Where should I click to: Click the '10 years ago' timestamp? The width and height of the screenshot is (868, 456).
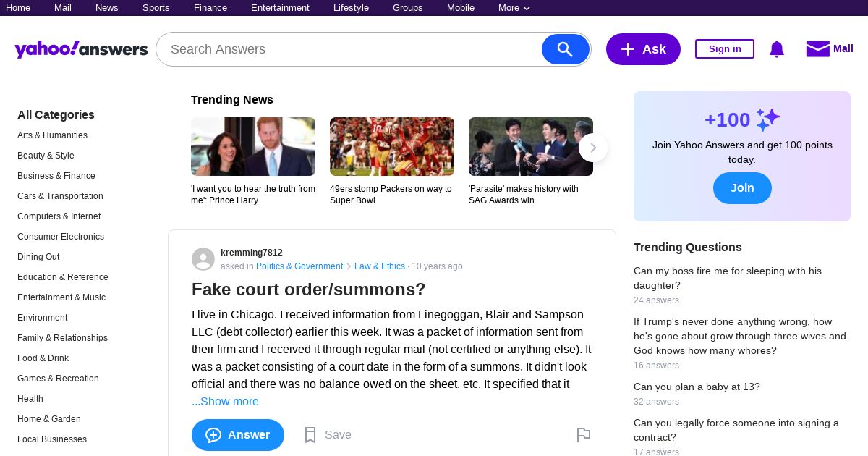pyautogui.click(x=437, y=266)
